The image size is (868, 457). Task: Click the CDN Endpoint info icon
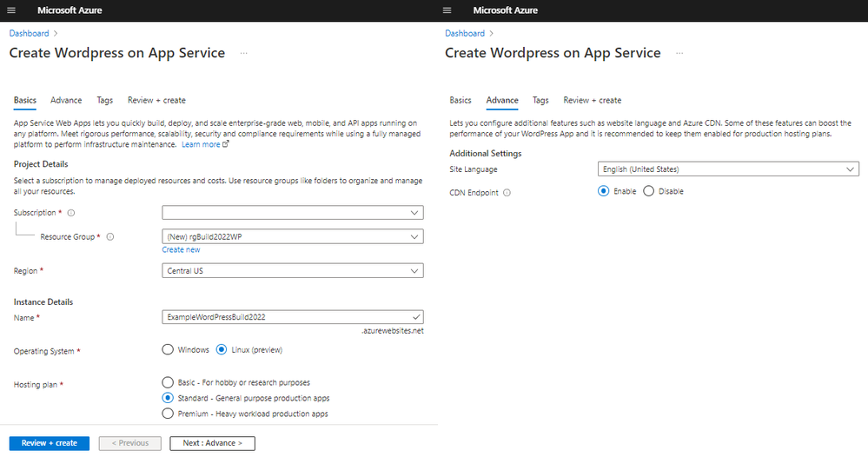tap(507, 193)
